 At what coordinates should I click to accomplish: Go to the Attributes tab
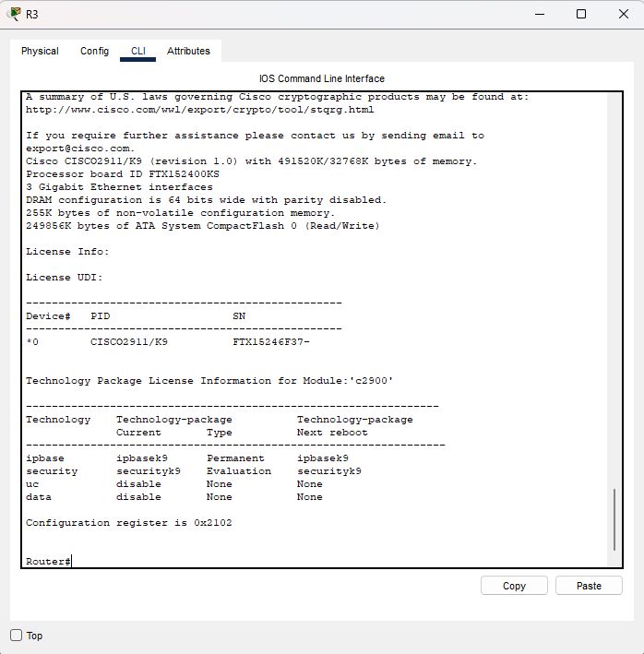188,52
